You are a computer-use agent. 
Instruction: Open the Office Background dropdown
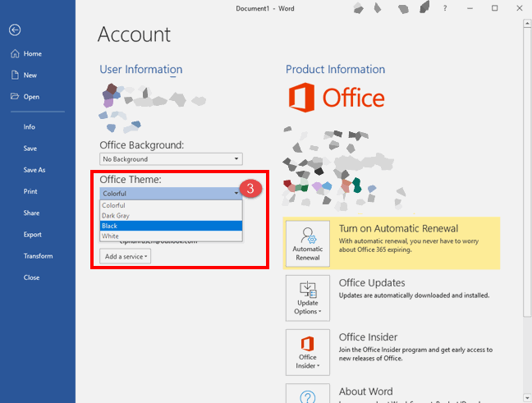171,159
